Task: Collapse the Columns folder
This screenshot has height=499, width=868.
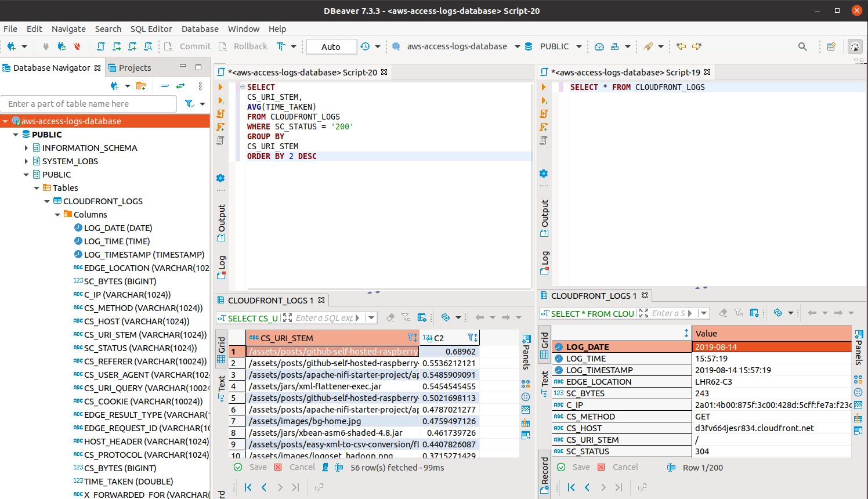Action: [57, 215]
